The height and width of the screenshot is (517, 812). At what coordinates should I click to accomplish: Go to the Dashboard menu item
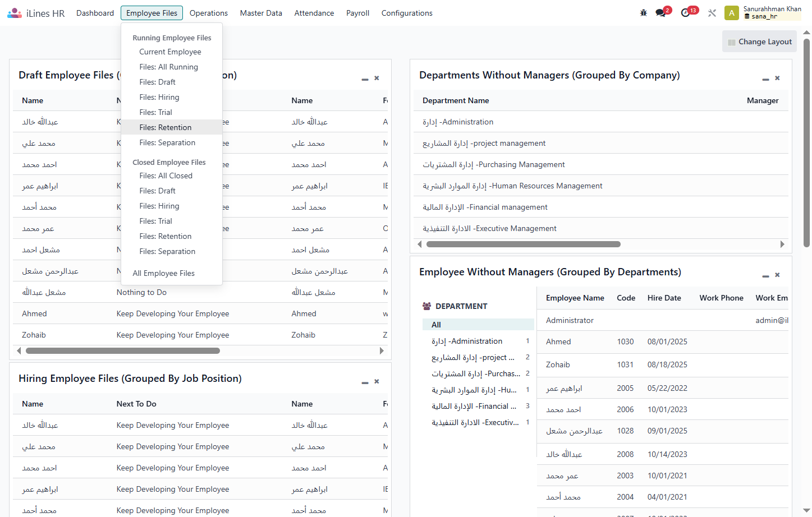[95, 13]
